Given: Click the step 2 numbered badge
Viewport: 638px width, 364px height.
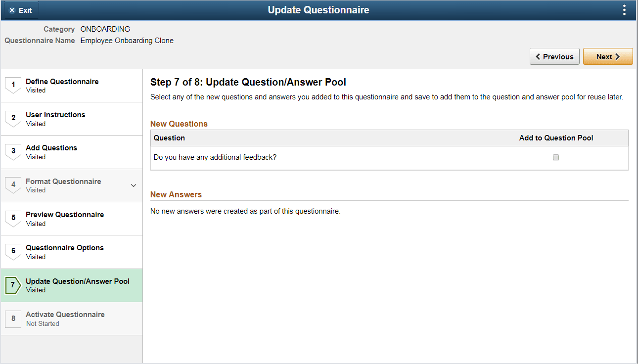Looking at the screenshot, I should tap(13, 118).
